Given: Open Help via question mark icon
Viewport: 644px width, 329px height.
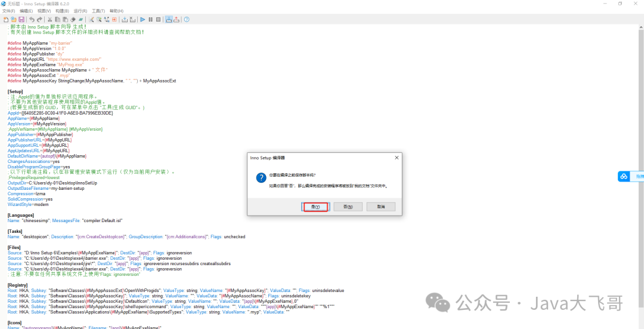Looking at the screenshot, I should coord(187,19).
